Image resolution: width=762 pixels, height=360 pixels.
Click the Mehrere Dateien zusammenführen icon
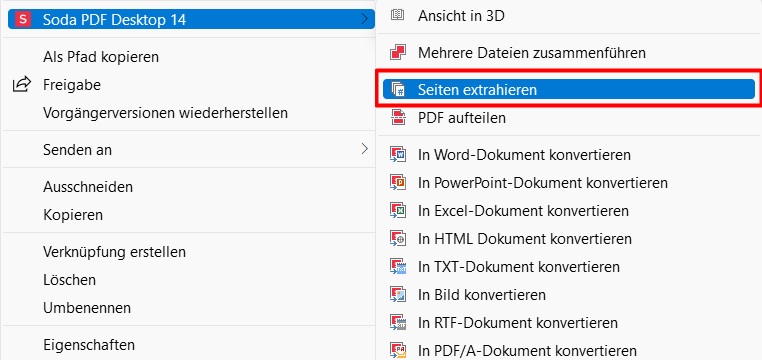pos(398,52)
